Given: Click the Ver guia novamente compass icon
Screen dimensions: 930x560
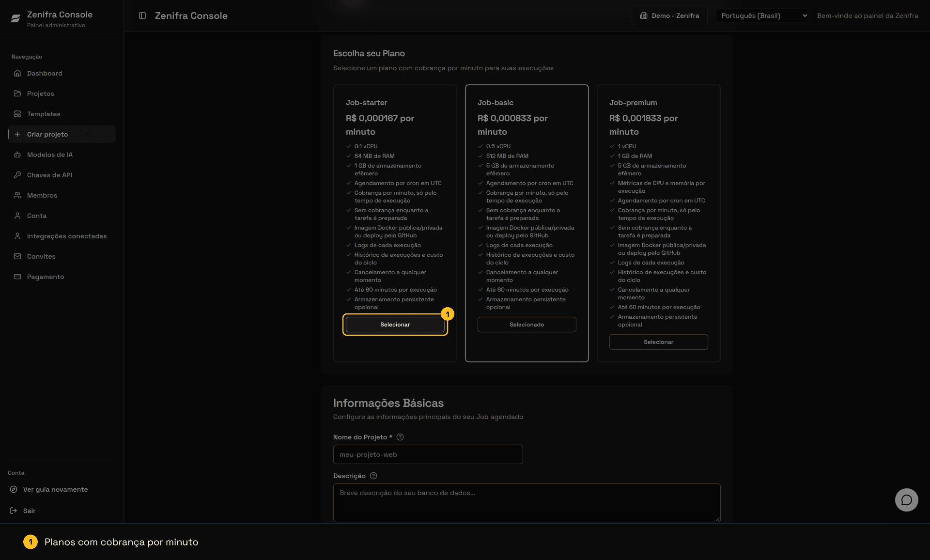Looking at the screenshot, I should pyautogui.click(x=14, y=489).
